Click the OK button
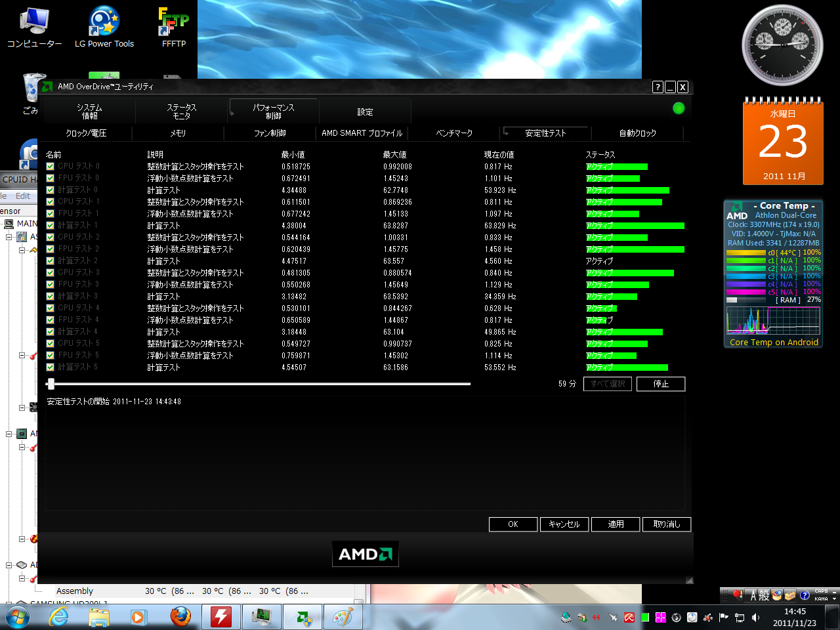Image resolution: width=840 pixels, height=630 pixels. click(513, 524)
